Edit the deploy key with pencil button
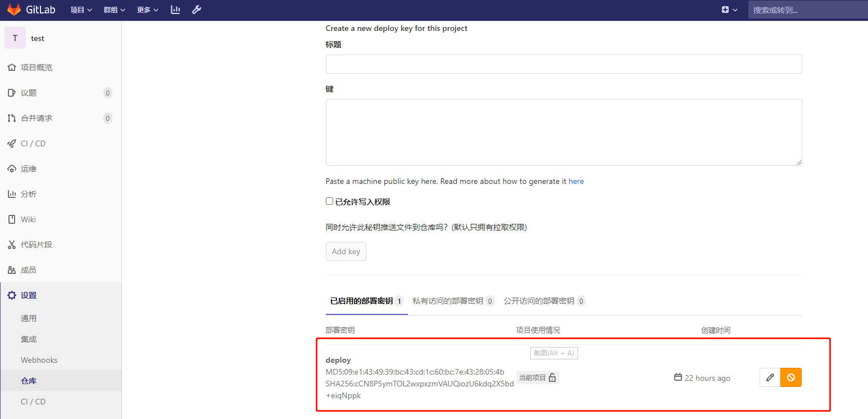The width and height of the screenshot is (868, 419). 770,377
